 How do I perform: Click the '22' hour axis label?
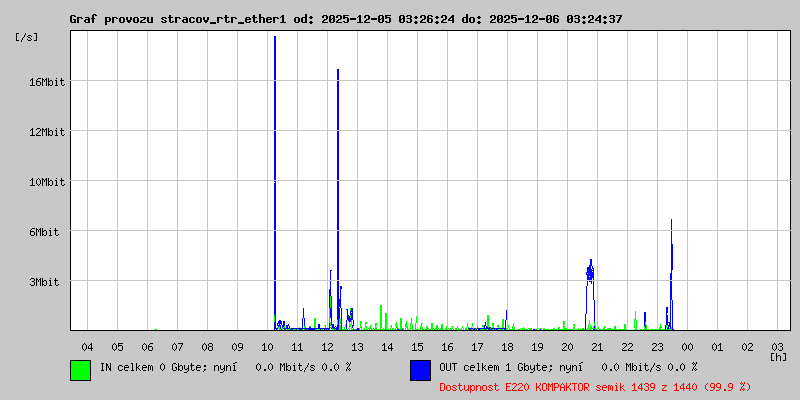click(x=627, y=347)
